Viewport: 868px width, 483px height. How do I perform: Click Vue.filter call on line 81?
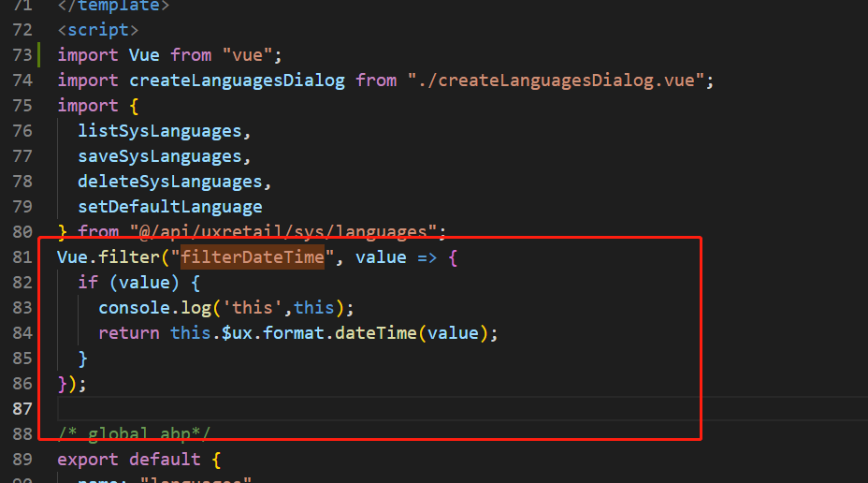pos(108,257)
